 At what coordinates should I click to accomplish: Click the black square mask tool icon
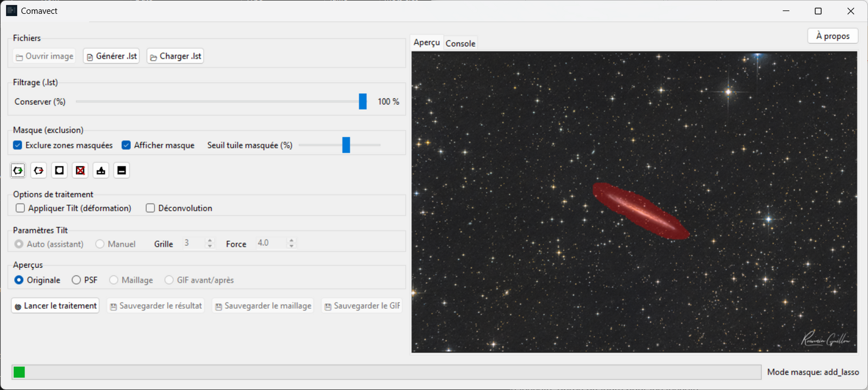pos(60,170)
